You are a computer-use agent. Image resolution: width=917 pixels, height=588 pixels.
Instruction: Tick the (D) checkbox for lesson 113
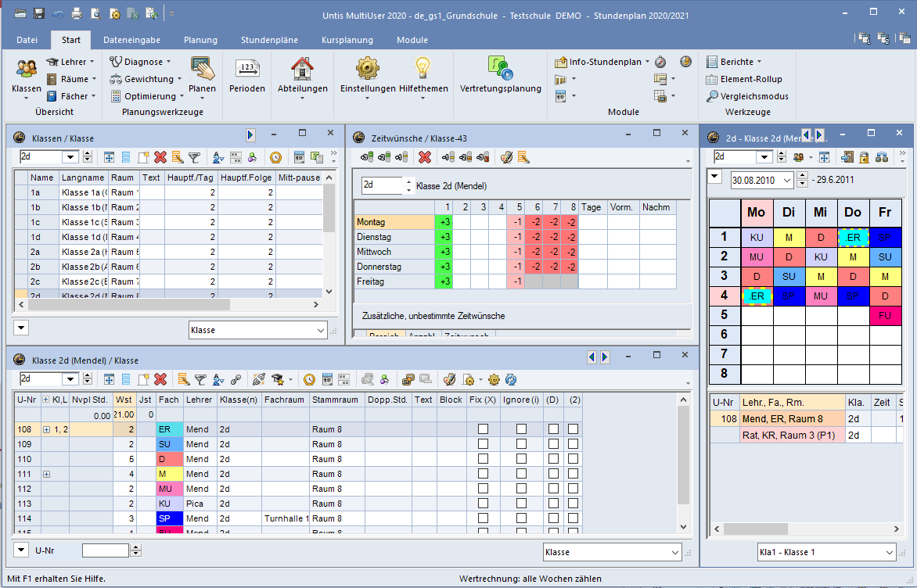553,504
